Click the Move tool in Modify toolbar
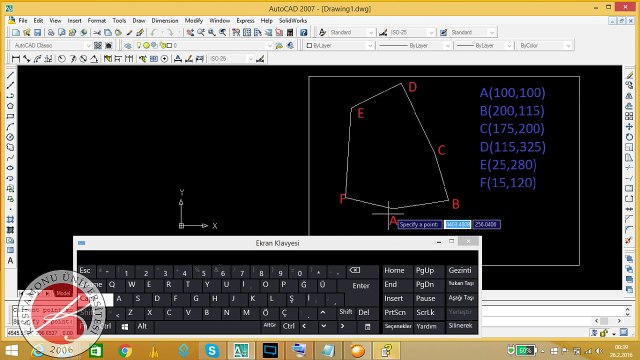The width and height of the screenshot is (640, 360). (x=629, y=127)
